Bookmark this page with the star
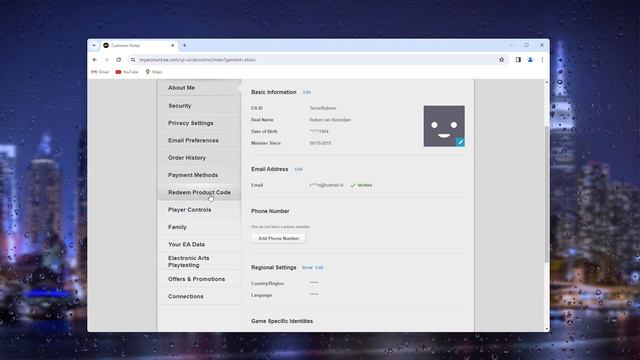The image size is (640, 360). 501,60
